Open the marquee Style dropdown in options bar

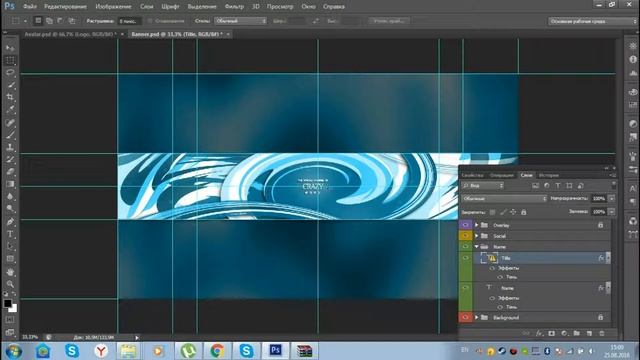pyautogui.click(x=240, y=21)
